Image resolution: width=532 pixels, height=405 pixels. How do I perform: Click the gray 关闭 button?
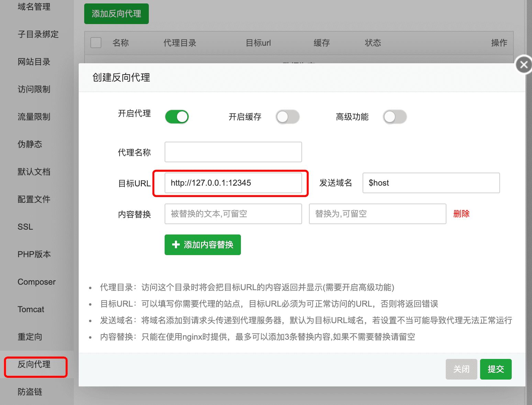click(x=461, y=369)
